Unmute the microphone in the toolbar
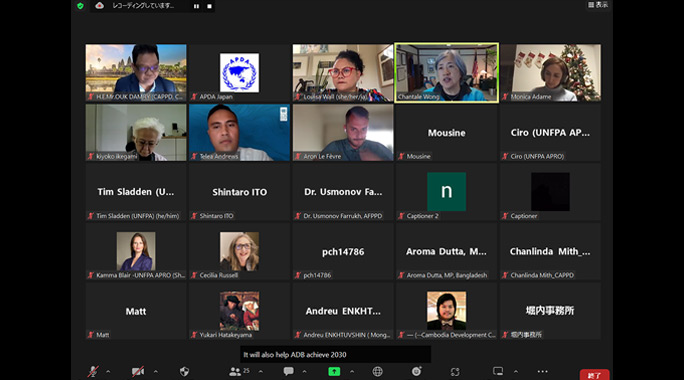The height and width of the screenshot is (380, 684). 93,371
